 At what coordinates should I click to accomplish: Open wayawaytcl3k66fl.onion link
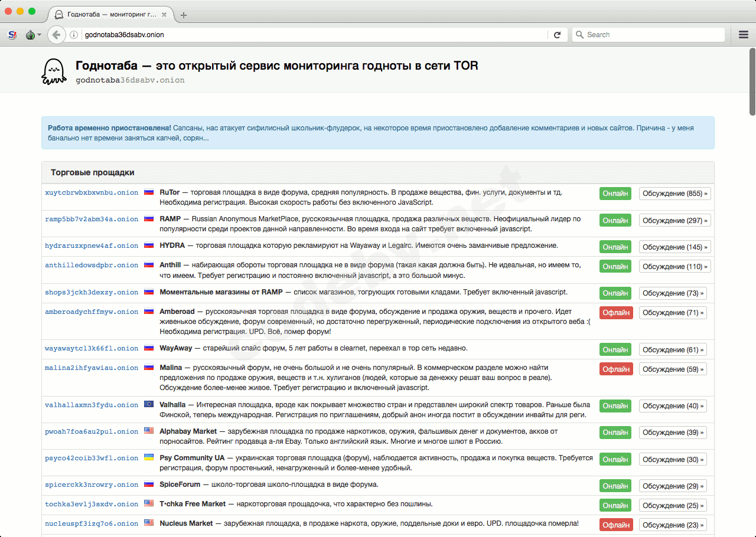(x=92, y=348)
